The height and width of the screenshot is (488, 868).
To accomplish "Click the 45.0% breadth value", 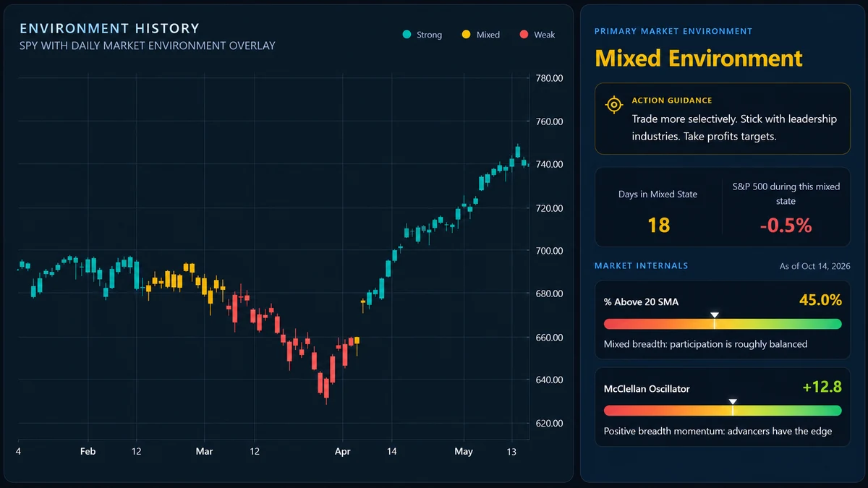I will pos(820,300).
